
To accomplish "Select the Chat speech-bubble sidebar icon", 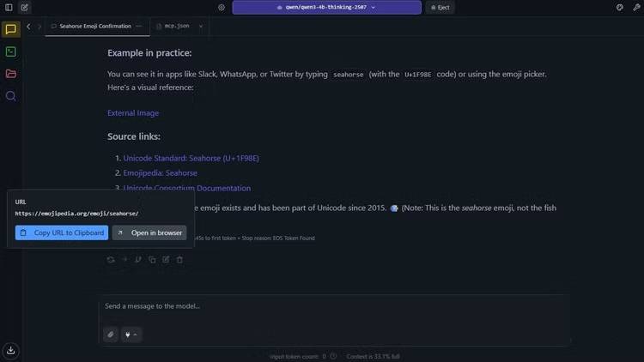I will pos(11,29).
